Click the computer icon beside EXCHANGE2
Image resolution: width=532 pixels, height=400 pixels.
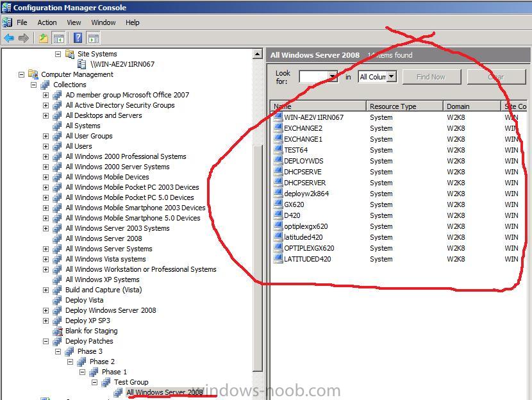[x=278, y=128]
